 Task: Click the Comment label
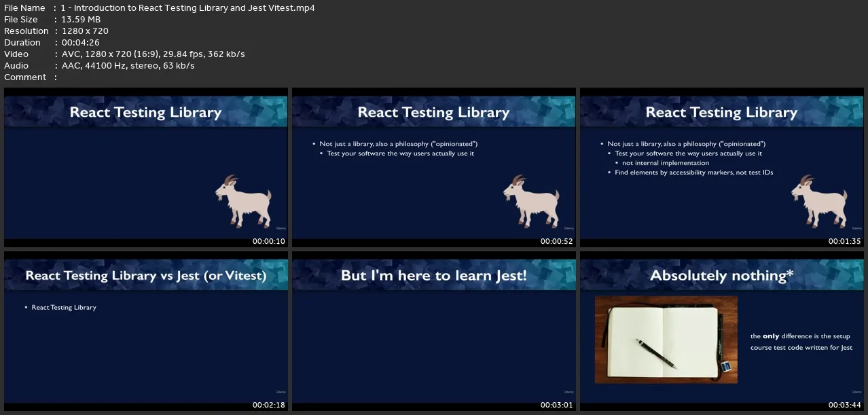coord(25,77)
